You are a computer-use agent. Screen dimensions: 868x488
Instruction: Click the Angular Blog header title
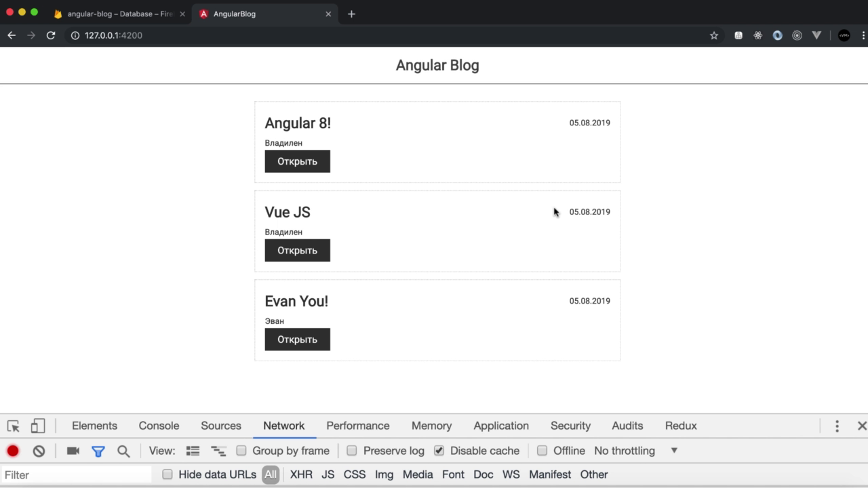click(437, 65)
